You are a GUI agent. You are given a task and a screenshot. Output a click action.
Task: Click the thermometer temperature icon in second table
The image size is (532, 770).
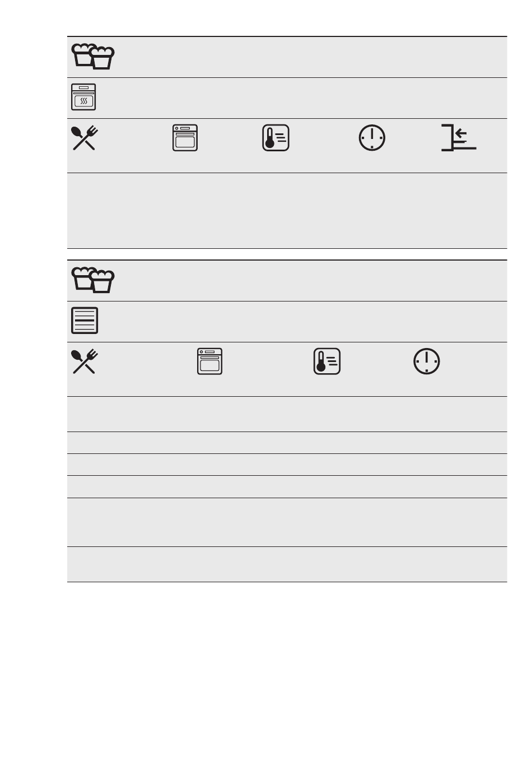327,361
